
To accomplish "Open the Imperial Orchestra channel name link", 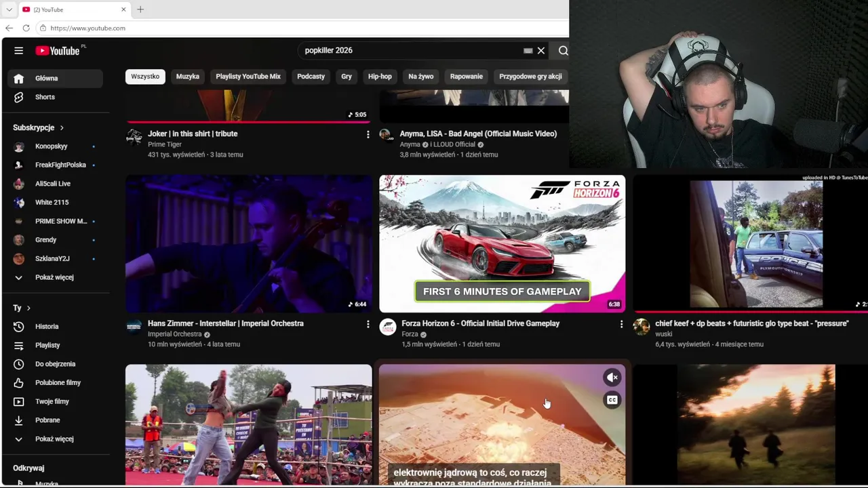I will tap(174, 334).
